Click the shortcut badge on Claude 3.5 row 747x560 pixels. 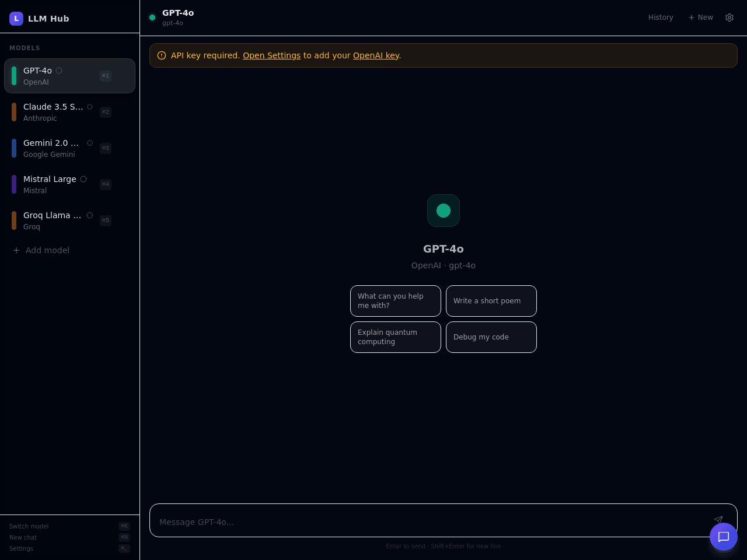tap(106, 112)
